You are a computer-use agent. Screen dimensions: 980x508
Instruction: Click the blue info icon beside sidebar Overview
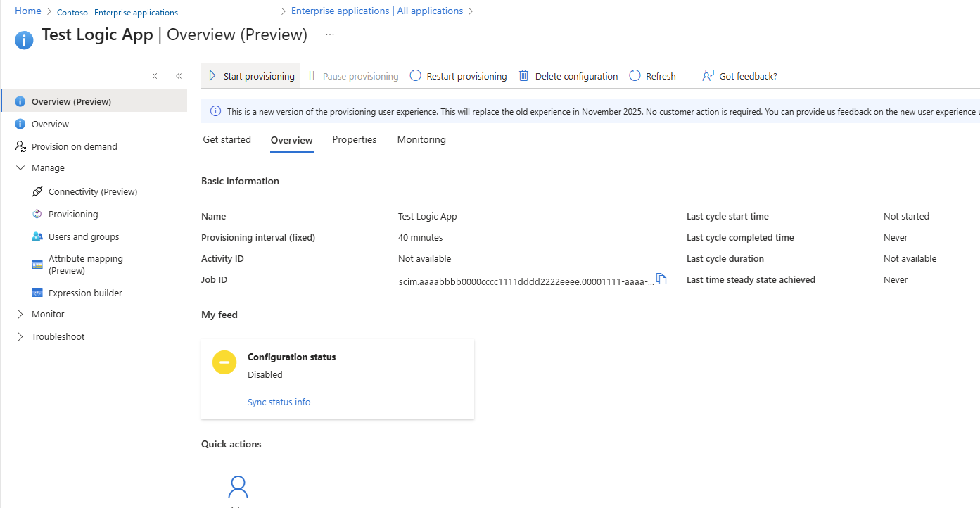(x=20, y=124)
